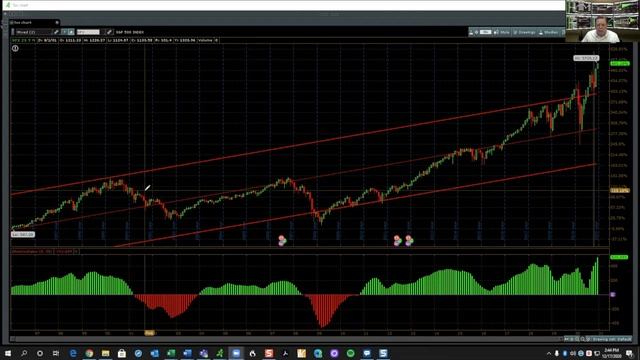Open Adobe Acrobat from taskbar
This screenshot has height=360, width=640.
tap(285, 353)
